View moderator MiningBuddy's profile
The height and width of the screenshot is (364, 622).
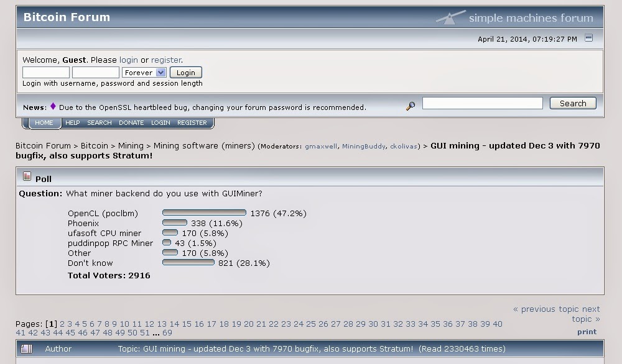tap(364, 146)
